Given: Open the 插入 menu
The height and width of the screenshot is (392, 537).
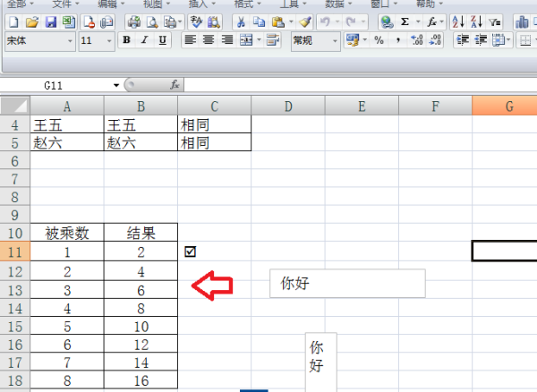Looking at the screenshot, I should point(202,4).
